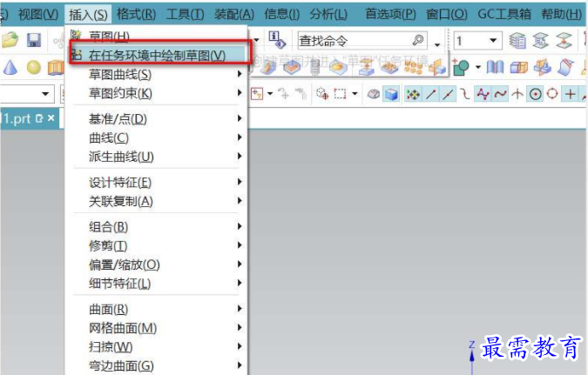Image resolution: width=588 pixels, height=375 pixels.
Task: Expand the 曲线(C) submenu
Action: click(240, 137)
